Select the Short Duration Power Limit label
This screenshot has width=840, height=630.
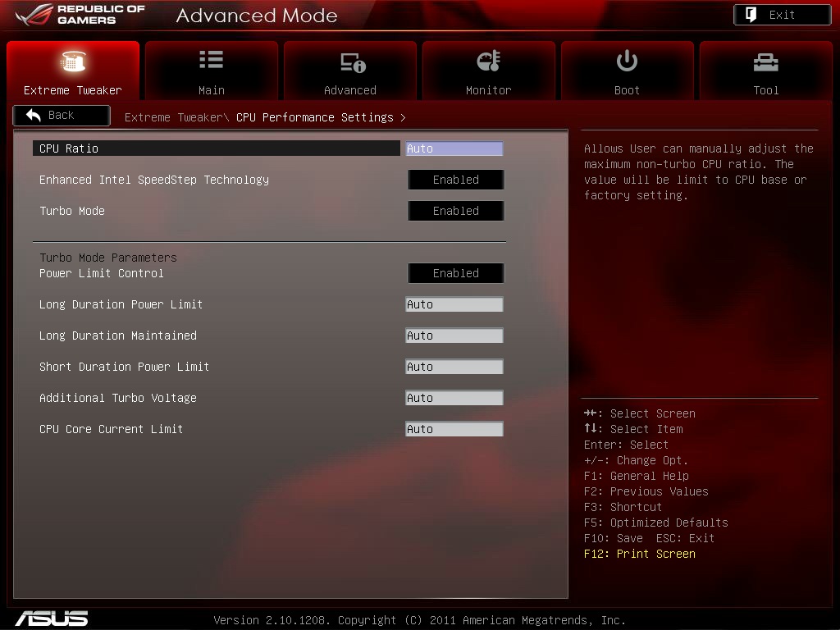point(125,367)
